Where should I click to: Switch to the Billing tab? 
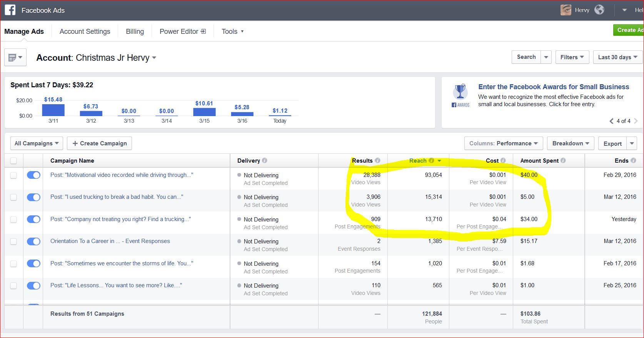[135, 32]
